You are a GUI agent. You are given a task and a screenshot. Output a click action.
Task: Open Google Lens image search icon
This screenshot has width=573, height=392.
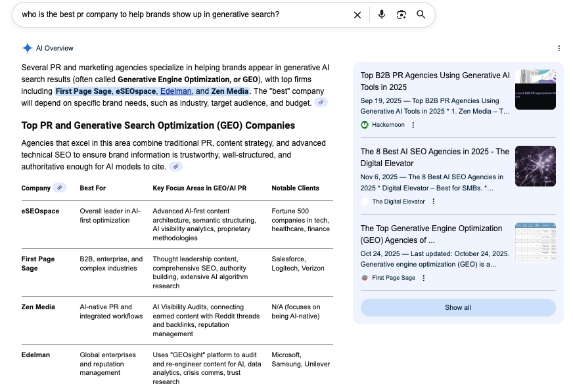coord(401,14)
